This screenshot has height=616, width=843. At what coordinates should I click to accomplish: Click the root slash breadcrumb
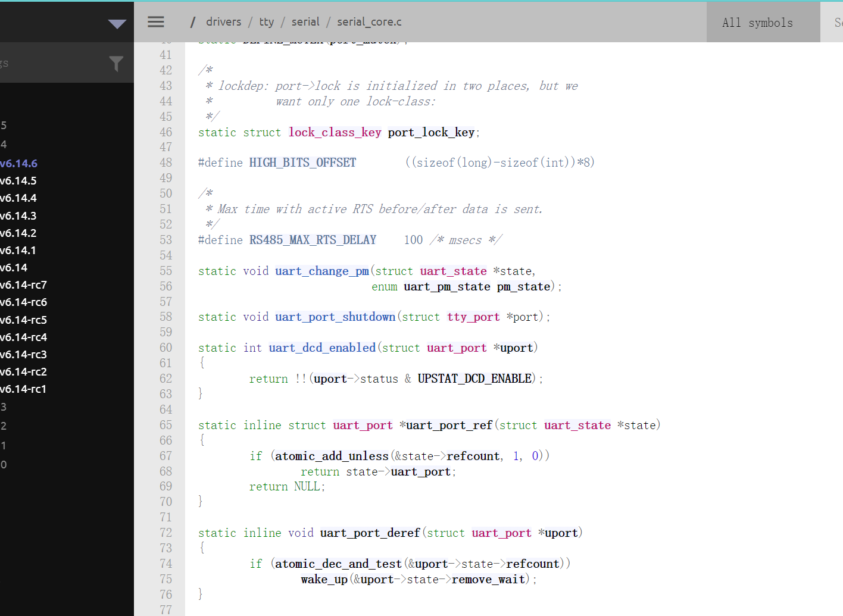193,22
